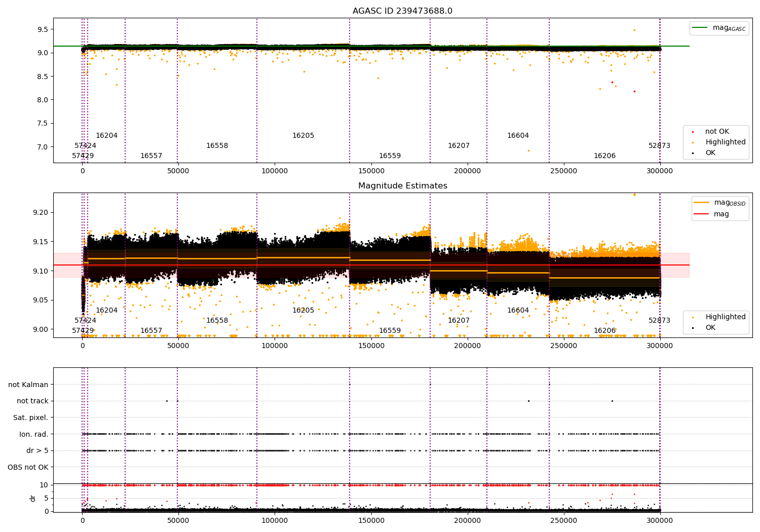Screen dimensions: 760x532
Task: Click OBSID label 16205 in Magnitude Estimates plot
Action: click(x=303, y=311)
